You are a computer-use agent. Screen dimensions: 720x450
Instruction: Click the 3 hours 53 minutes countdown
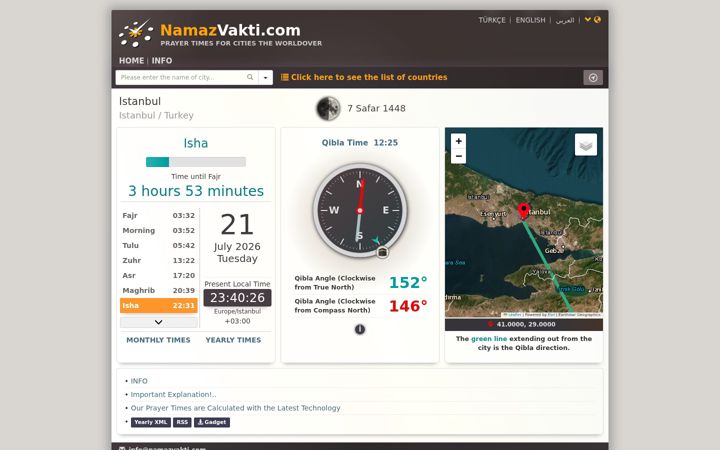(196, 191)
